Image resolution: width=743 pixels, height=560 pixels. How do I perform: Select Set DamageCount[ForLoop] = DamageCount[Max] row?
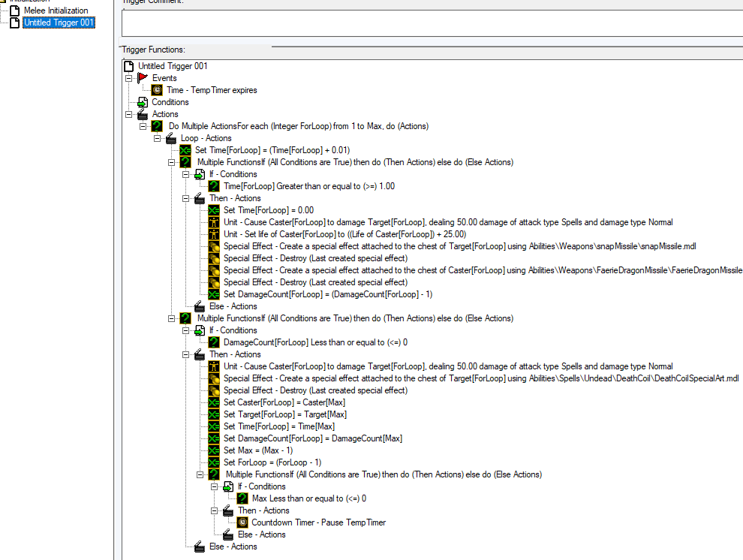click(313, 438)
